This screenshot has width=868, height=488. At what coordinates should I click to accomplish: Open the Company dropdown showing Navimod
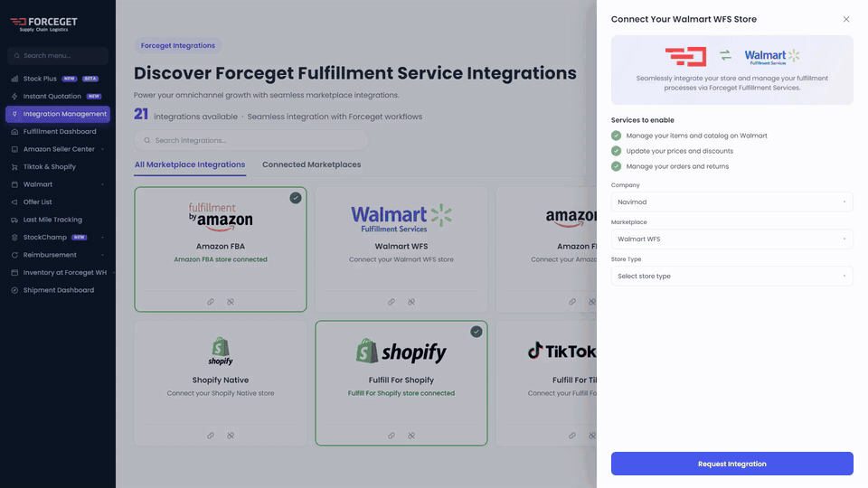click(731, 202)
